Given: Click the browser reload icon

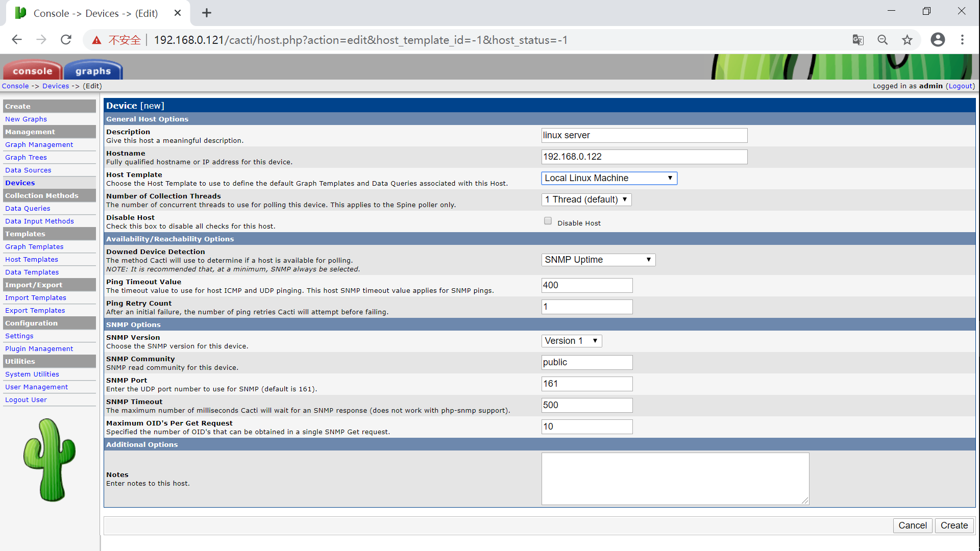Looking at the screenshot, I should pyautogui.click(x=66, y=40).
